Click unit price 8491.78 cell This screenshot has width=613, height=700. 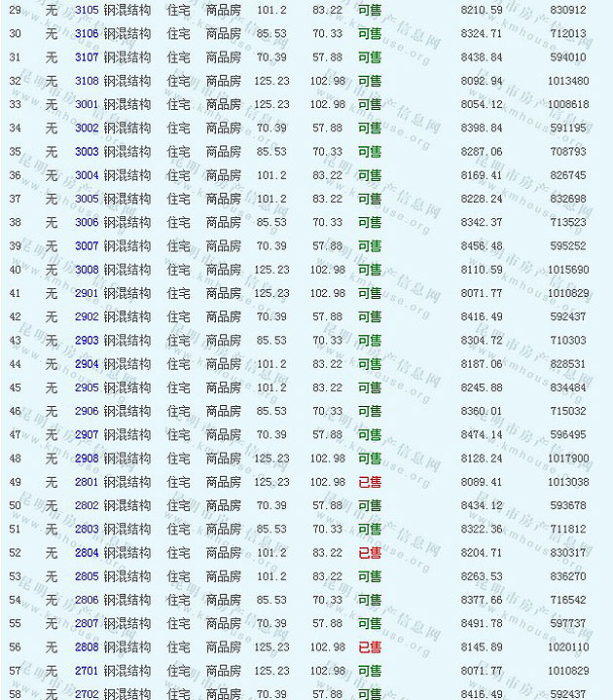click(482, 624)
